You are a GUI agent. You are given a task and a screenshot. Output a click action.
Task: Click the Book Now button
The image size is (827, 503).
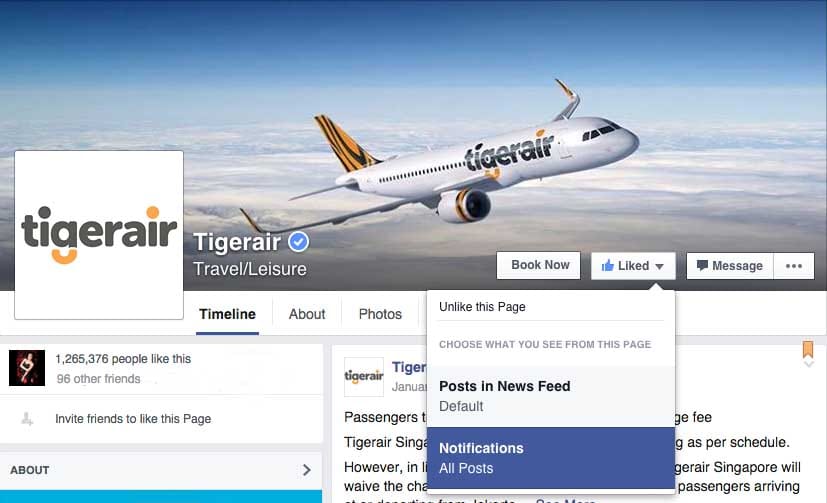[538, 265]
